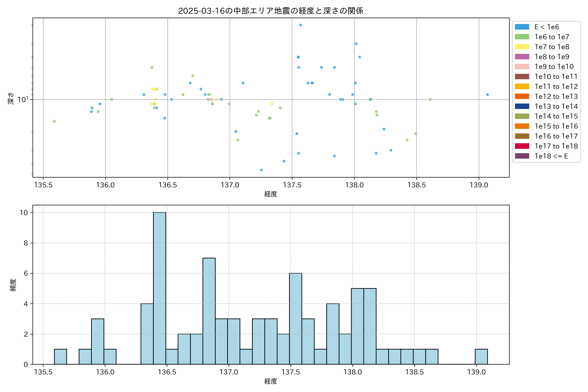Click the red 1e17 to 1e18 legend swatch
The width and height of the screenshot is (588, 392).
pyautogui.click(x=522, y=146)
